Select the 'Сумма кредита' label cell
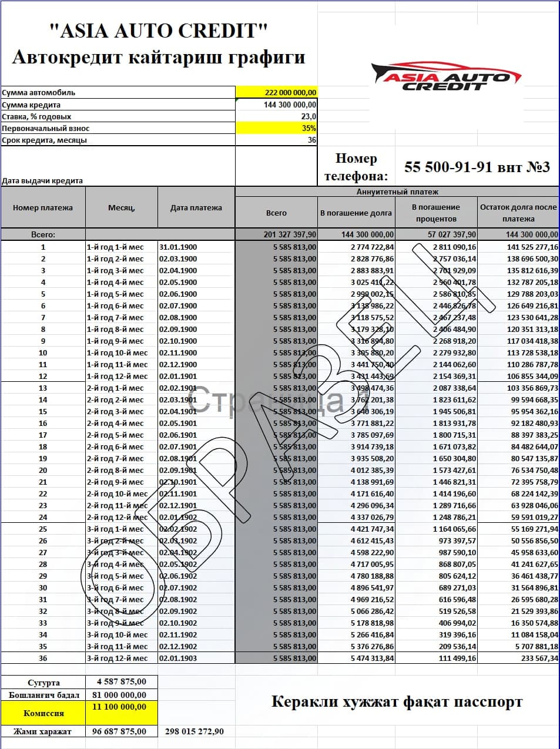Screen dimensions: 560x749 coord(118,105)
